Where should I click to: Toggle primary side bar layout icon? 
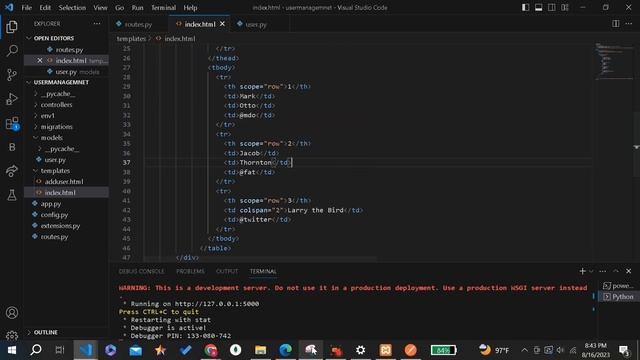[x=525, y=7]
